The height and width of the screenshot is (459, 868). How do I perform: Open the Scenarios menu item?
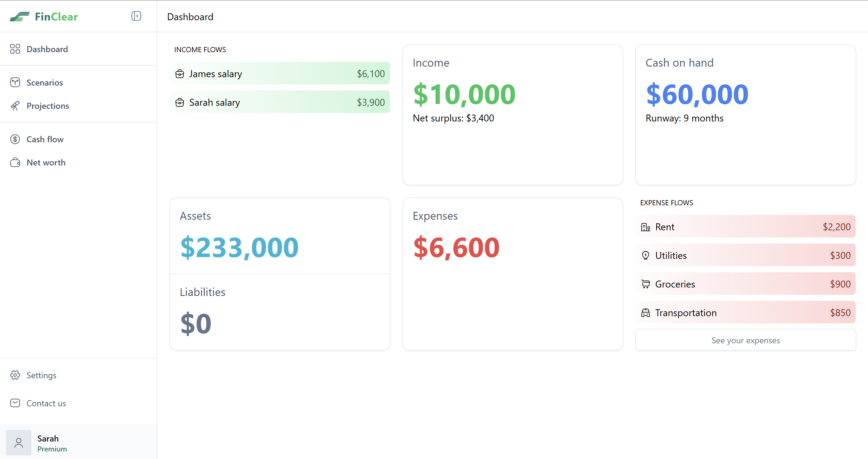click(45, 83)
